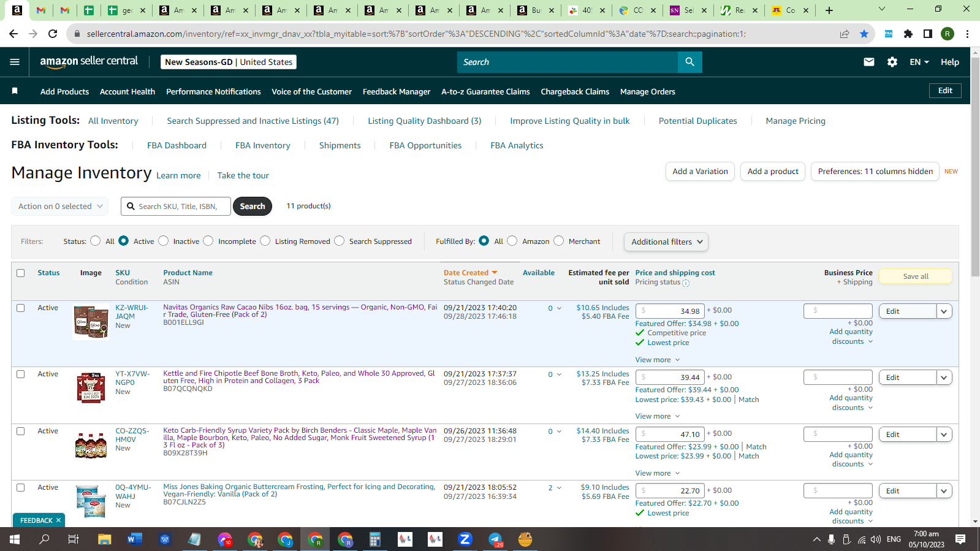Select the Search Suppressed status filter

coord(340,241)
